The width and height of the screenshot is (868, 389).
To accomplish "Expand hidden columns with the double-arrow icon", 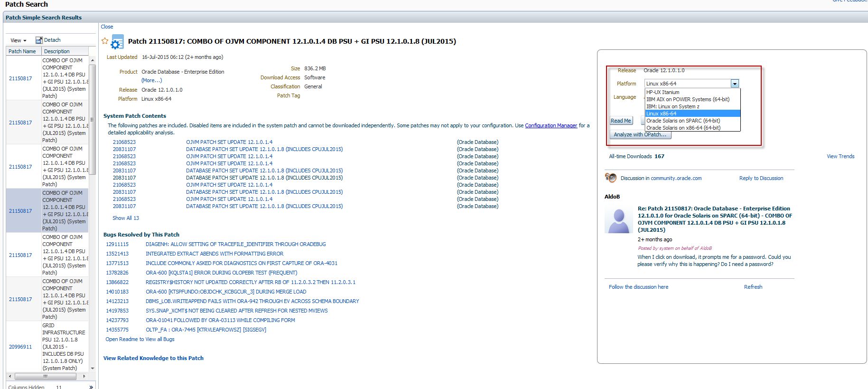I will click(91, 387).
